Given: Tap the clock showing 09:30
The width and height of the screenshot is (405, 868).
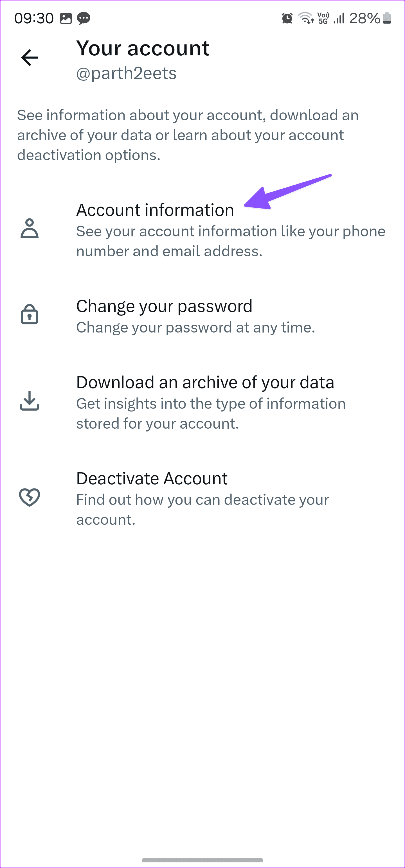Looking at the screenshot, I should tap(33, 19).
